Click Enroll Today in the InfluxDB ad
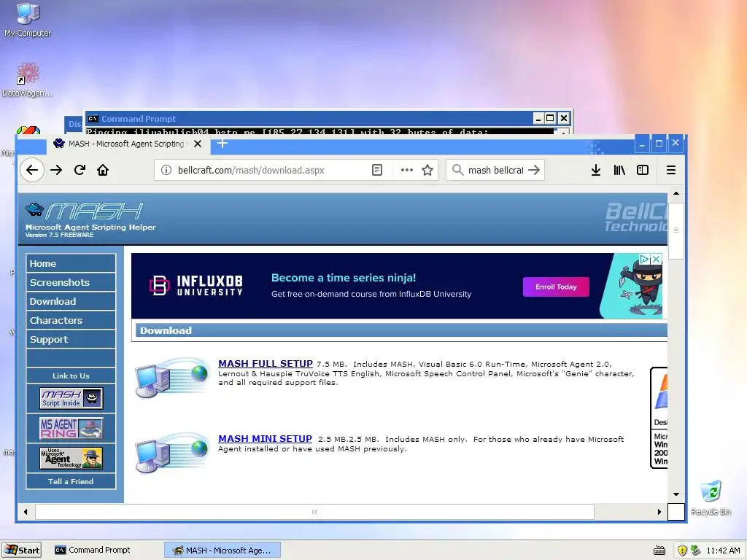The width and height of the screenshot is (747, 560). pyautogui.click(x=556, y=287)
